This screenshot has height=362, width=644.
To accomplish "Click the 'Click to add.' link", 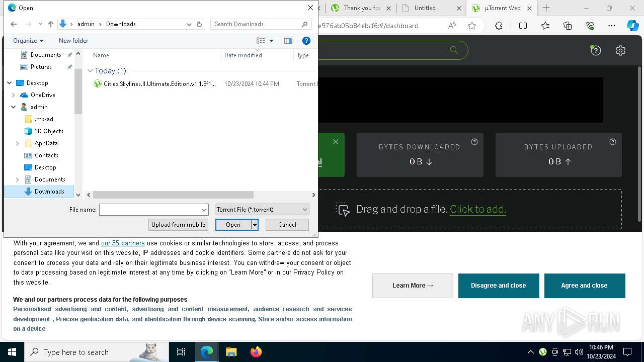I will point(478,209).
